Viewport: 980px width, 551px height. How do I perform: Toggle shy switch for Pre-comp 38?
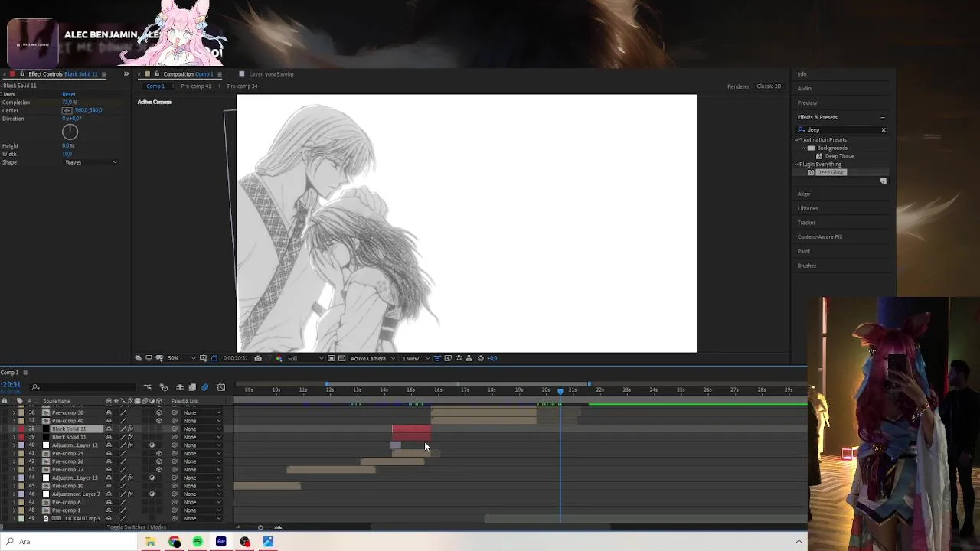[x=109, y=412]
